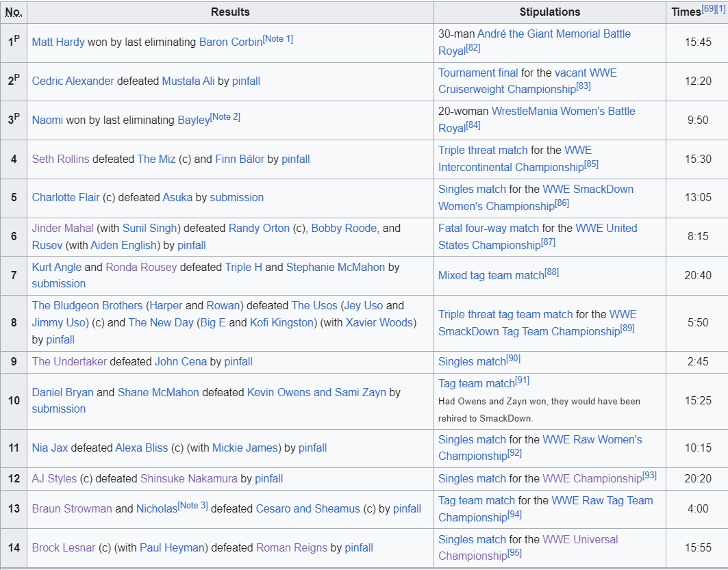The height and width of the screenshot is (570, 728).
Task: Open The Usos link
Action: click(x=314, y=306)
